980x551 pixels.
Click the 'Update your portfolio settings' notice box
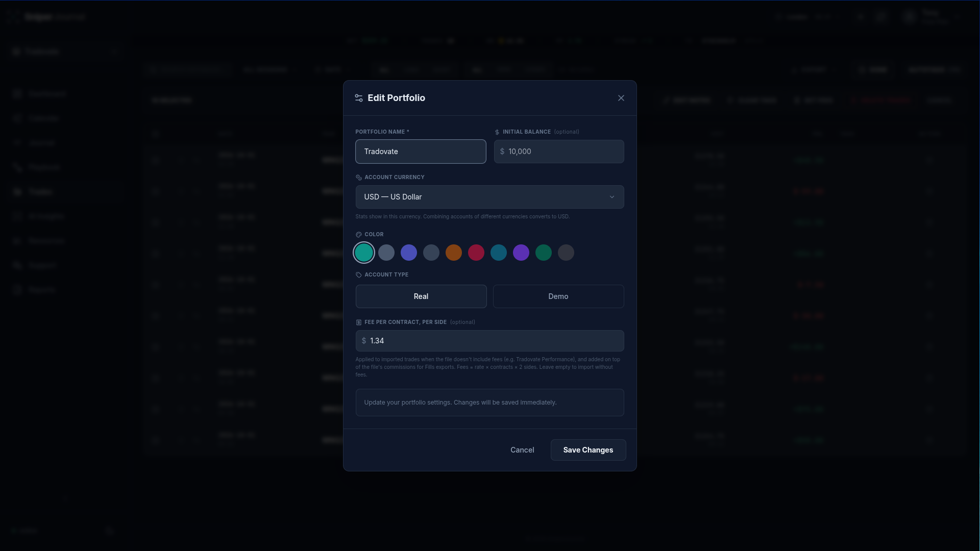pyautogui.click(x=490, y=403)
